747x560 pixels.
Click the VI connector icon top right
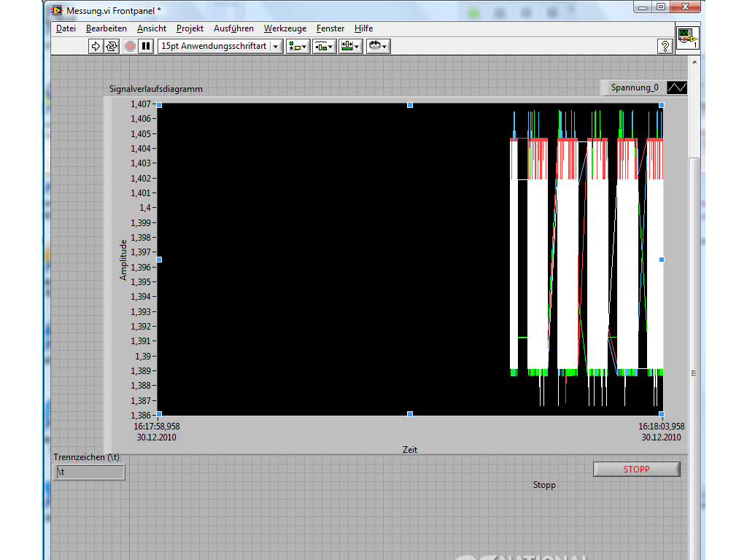tap(687, 37)
